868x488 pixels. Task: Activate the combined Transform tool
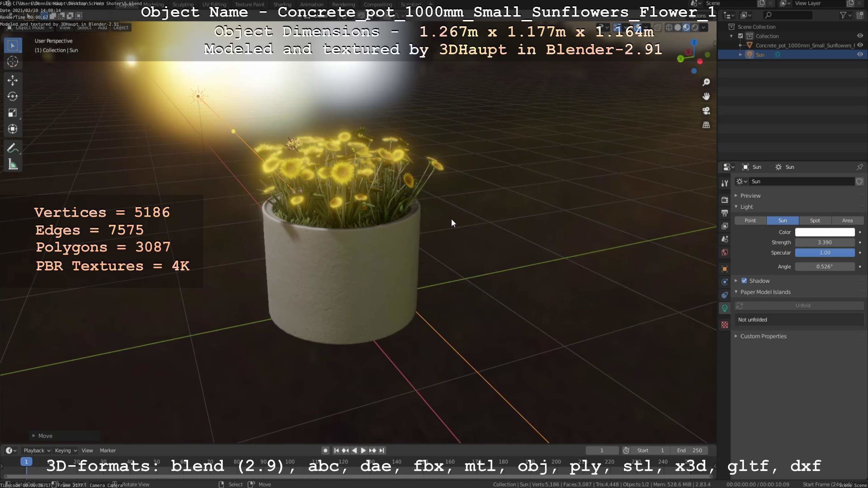[13, 129]
